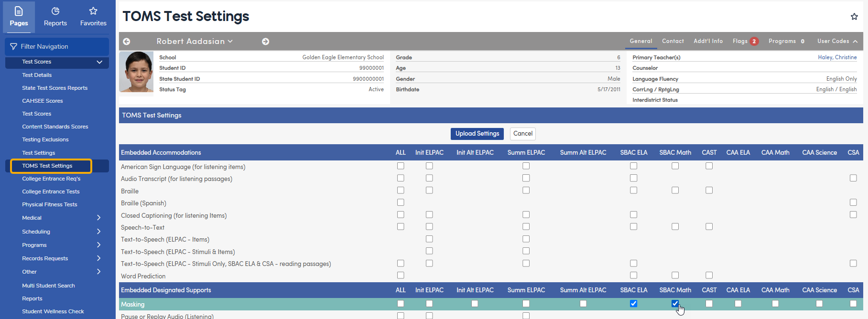The image size is (868, 319).
Task: Check Init Alt ELPAC for Masking
Action: tap(475, 303)
